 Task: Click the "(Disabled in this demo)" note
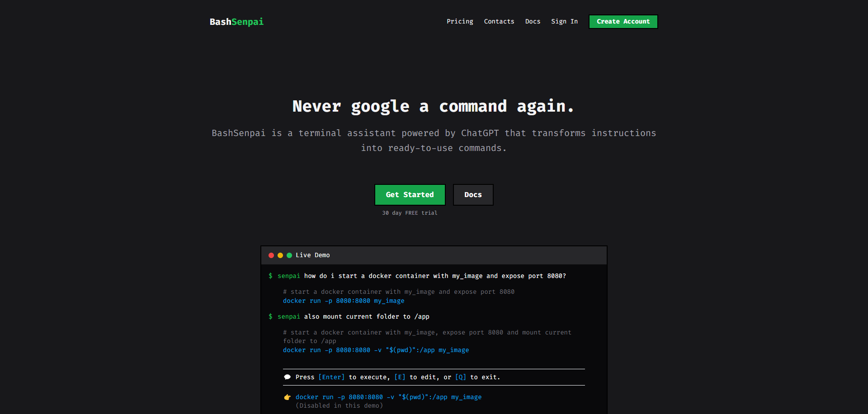click(339, 405)
